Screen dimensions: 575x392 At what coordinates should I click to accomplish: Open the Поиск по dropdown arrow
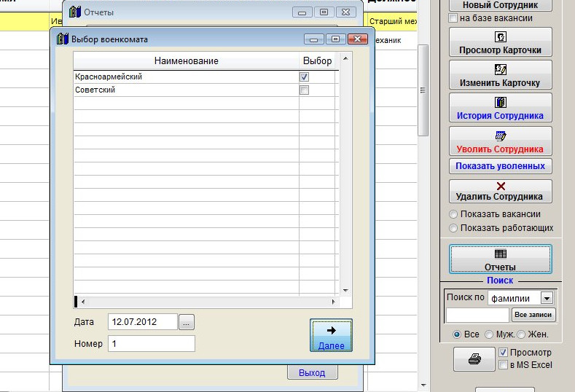(547, 298)
